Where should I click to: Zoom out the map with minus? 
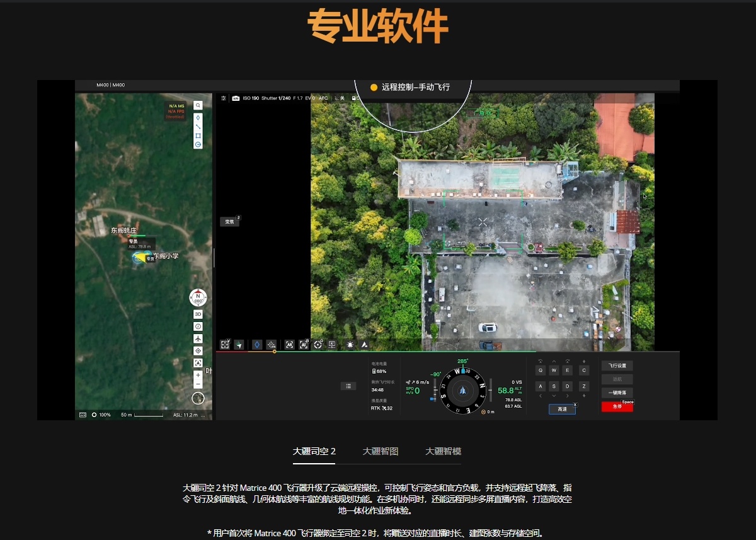(198, 384)
